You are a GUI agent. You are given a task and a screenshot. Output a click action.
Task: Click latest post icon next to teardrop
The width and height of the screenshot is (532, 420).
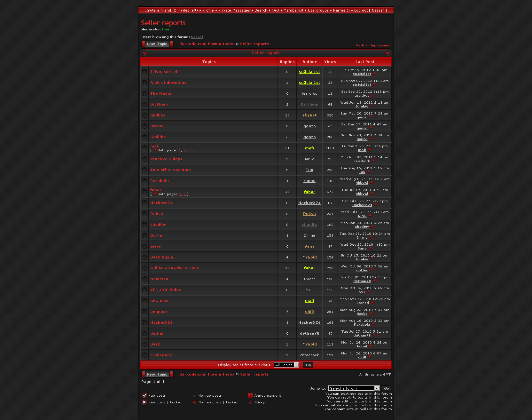(373, 96)
